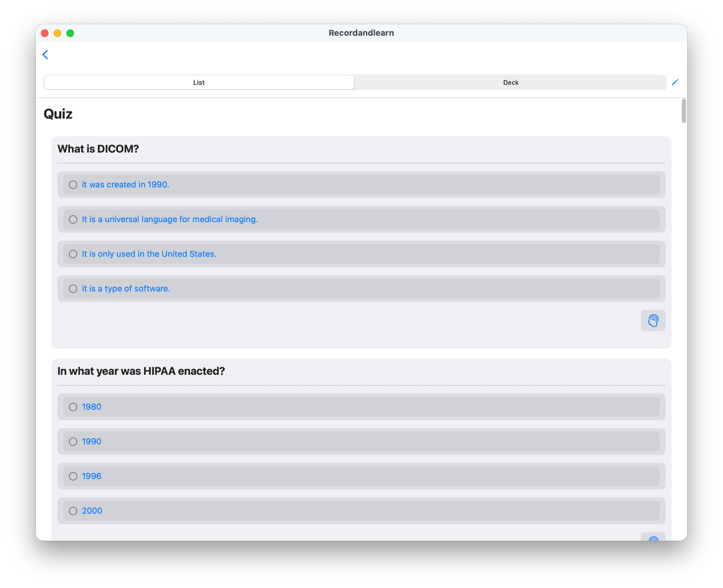Click the Quiz title
Screen dimensions: 723x588
[58, 114]
